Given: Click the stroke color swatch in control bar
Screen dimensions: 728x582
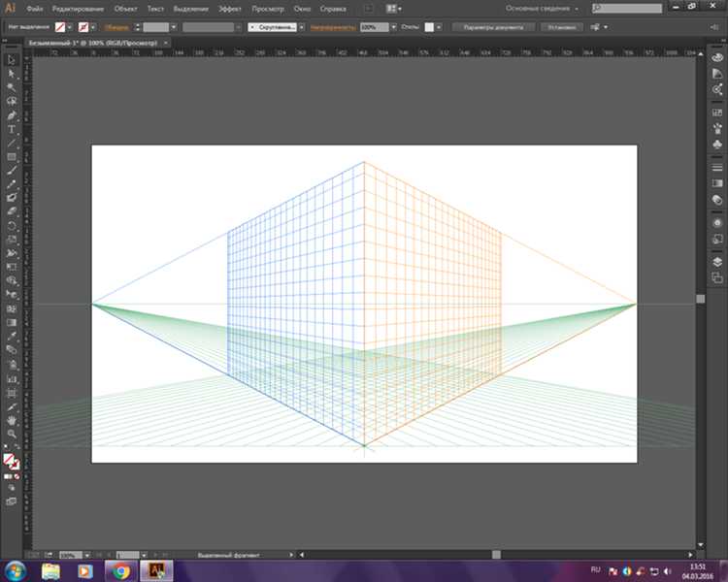Looking at the screenshot, I should 83,27.
